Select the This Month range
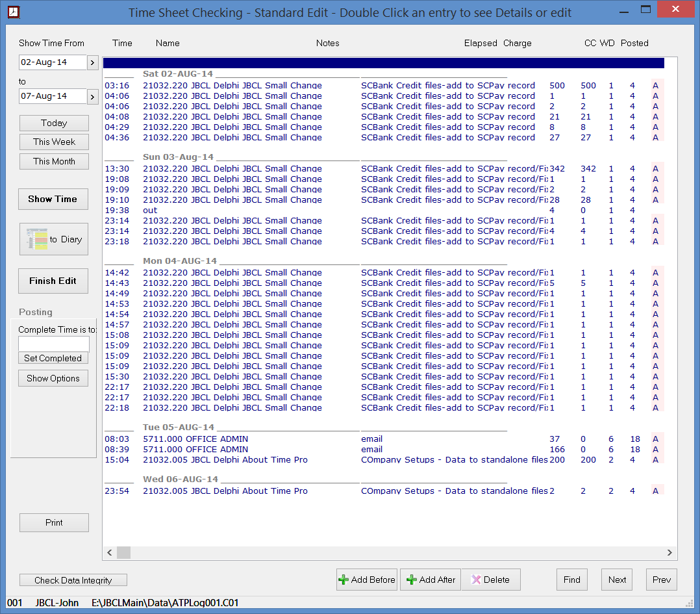The height and width of the screenshot is (614, 700). click(54, 161)
